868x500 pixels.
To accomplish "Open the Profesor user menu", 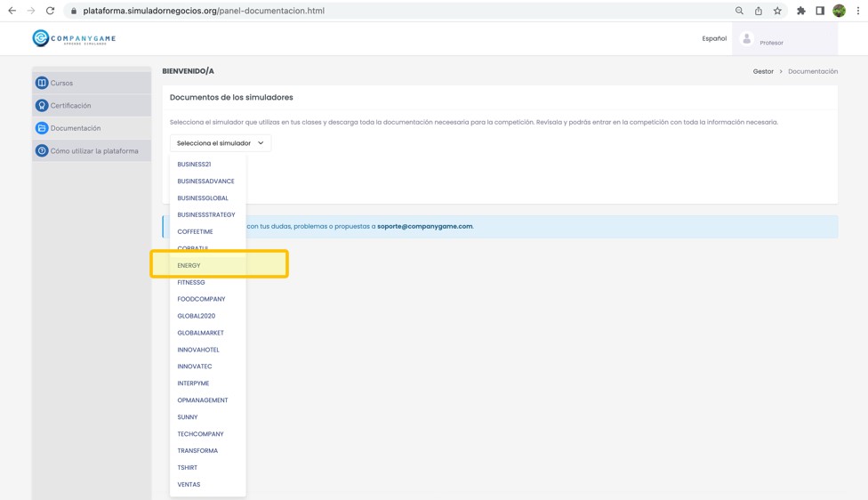I will pyautogui.click(x=785, y=39).
